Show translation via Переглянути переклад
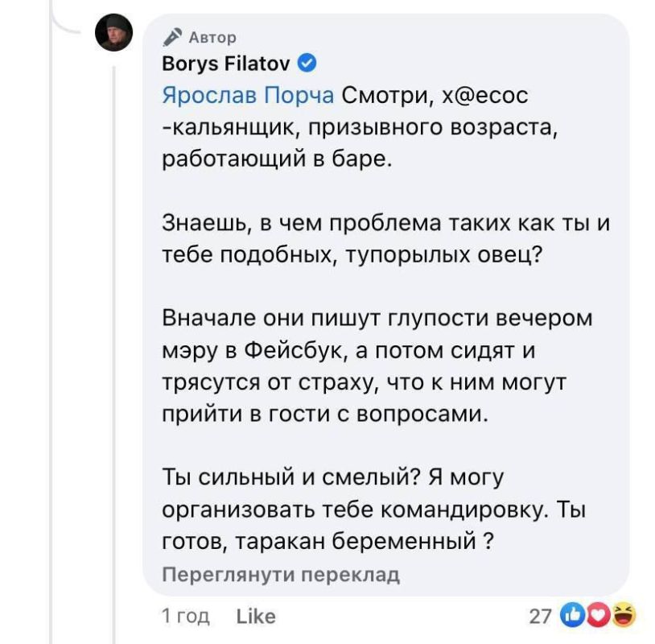Screen dimensions: 655x644 pyautogui.click(x=282, y=576)
